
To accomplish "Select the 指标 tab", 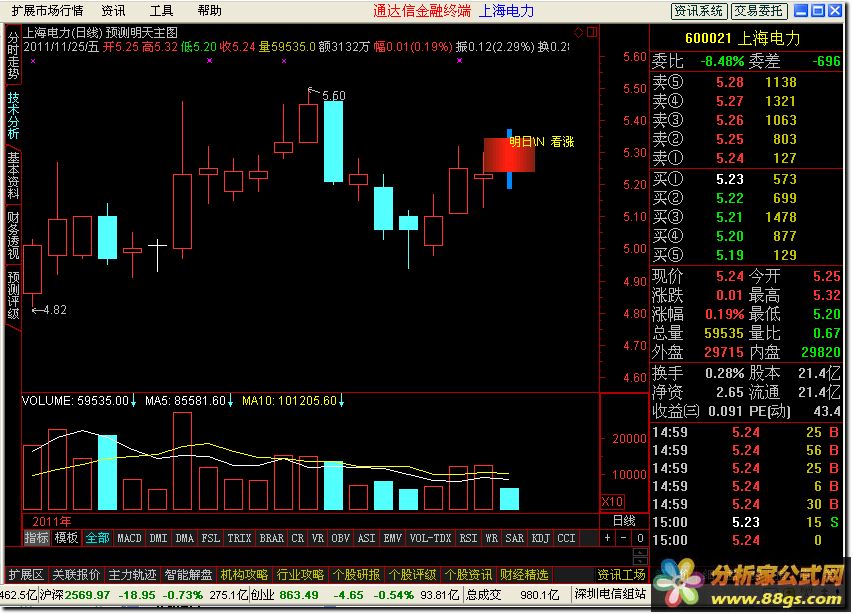I will (x=36, y=538).
